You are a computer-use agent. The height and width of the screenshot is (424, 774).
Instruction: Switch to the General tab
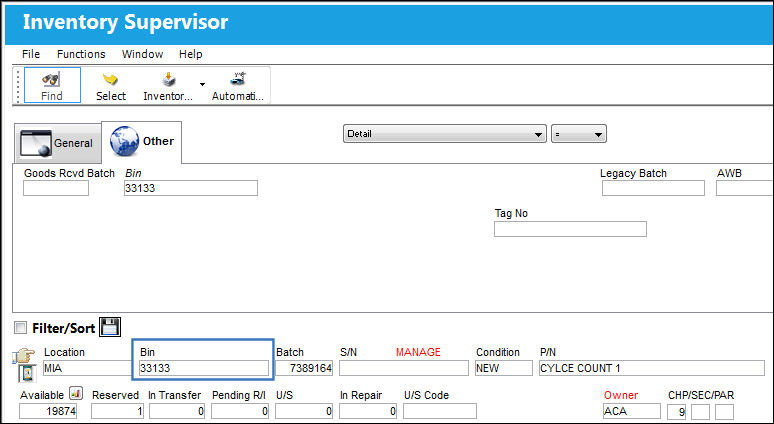pyautogui.click(x=57, y=143)
